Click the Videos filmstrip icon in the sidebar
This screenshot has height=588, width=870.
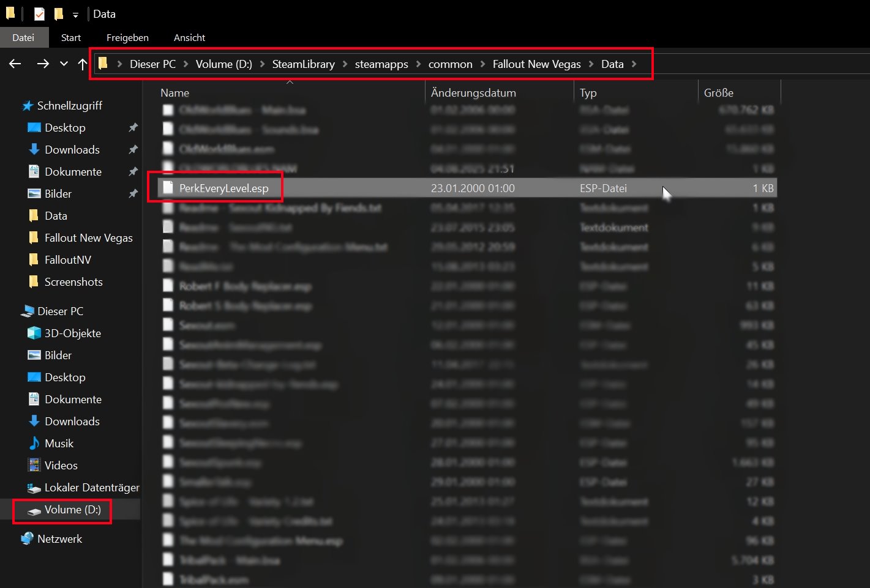click(x=34, y=466)
